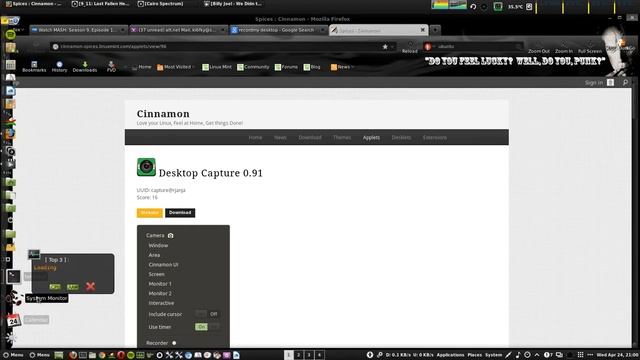Switch to the Google Search tab

[278, 30]
